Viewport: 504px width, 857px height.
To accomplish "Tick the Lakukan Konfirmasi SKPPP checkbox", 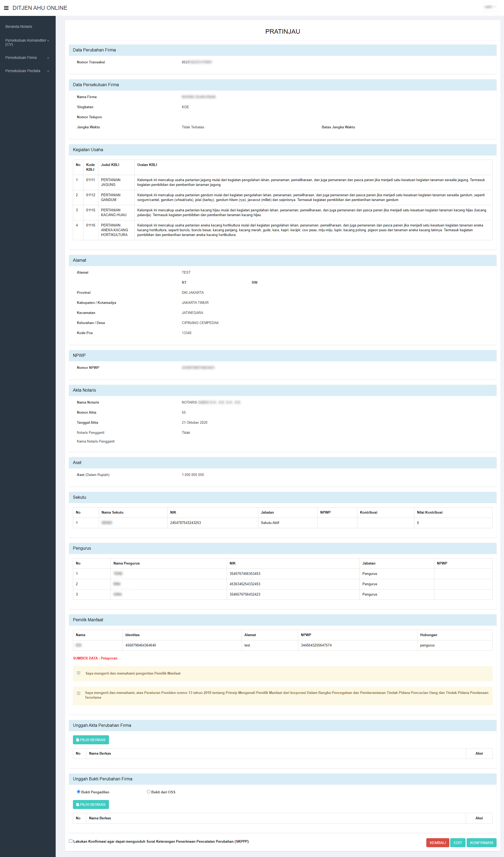I will pos(71,841).
